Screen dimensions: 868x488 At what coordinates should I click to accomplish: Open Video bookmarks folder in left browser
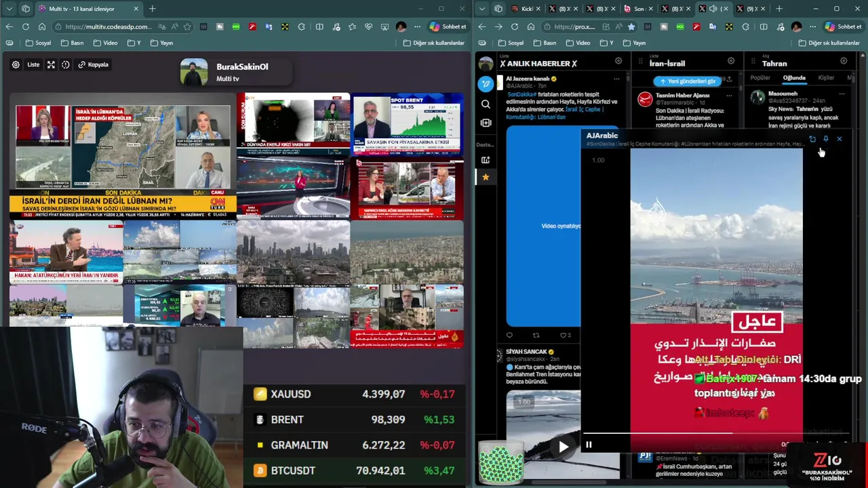point(105,43)
